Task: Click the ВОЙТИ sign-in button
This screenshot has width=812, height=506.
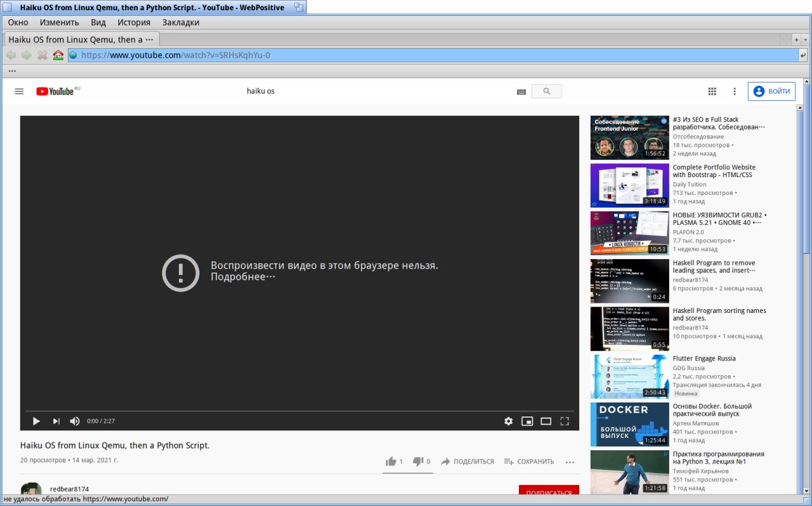Action: click(x=771, y=91)
